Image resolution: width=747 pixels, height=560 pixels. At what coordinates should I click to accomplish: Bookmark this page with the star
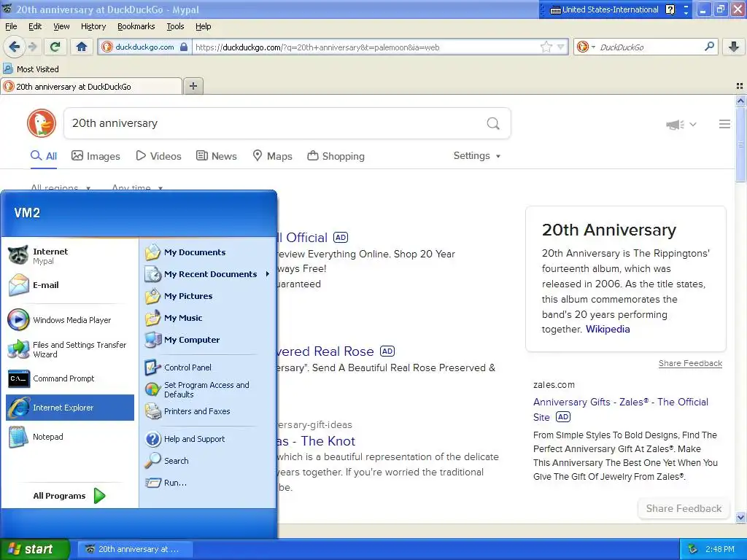click(546, 47)
